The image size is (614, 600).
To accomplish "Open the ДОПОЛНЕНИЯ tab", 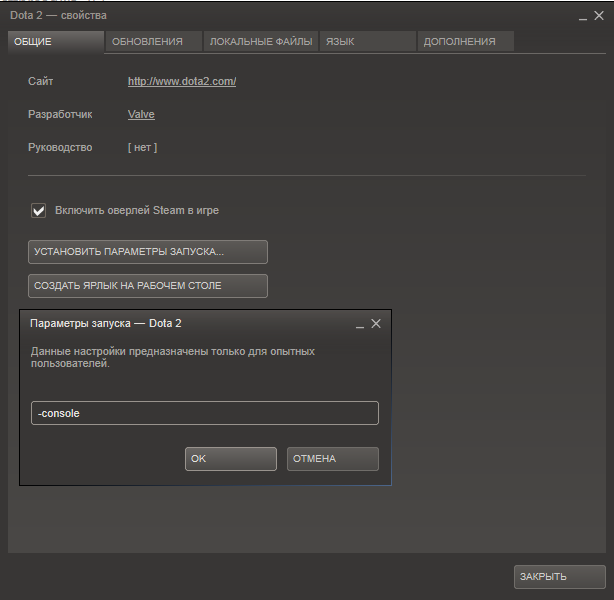I will pyautogui.click(x=465, y=42).
